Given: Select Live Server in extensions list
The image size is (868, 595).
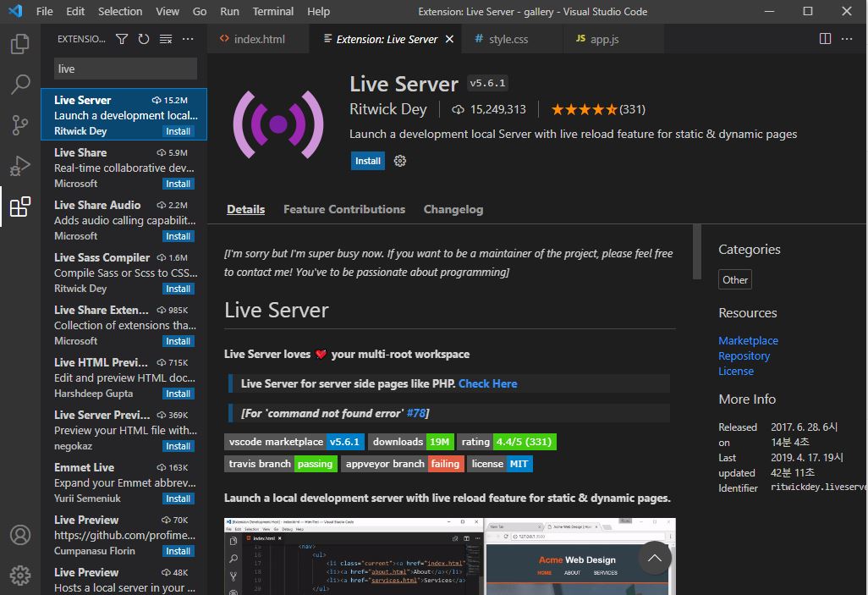Looking at the screenshot, I should 124,114.
